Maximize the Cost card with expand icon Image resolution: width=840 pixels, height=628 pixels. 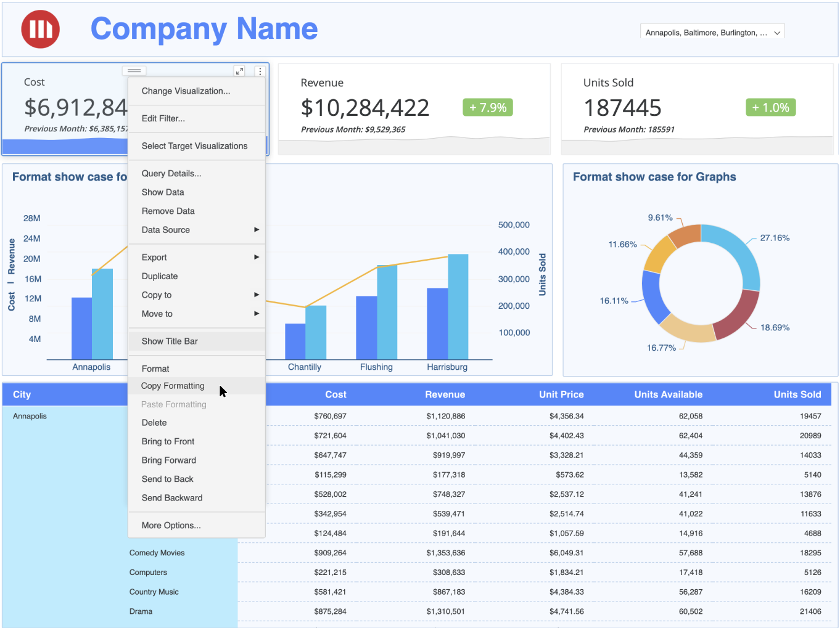[x=239, y=71]
